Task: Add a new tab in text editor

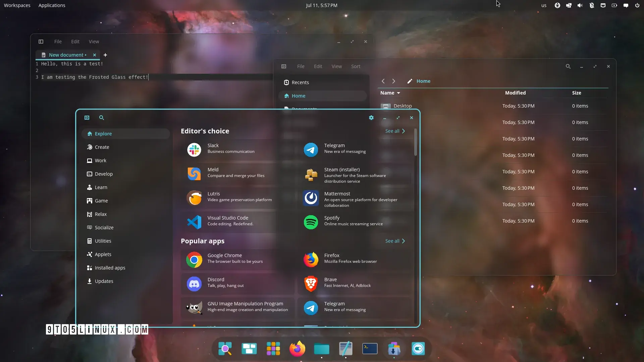Action: coord(105,55)
